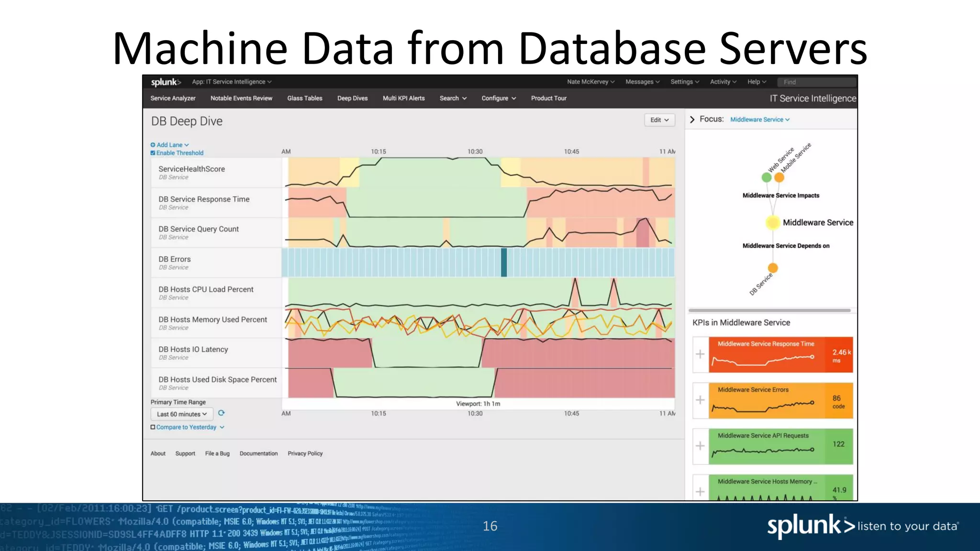Click in the Find search field

click(816, 82)
